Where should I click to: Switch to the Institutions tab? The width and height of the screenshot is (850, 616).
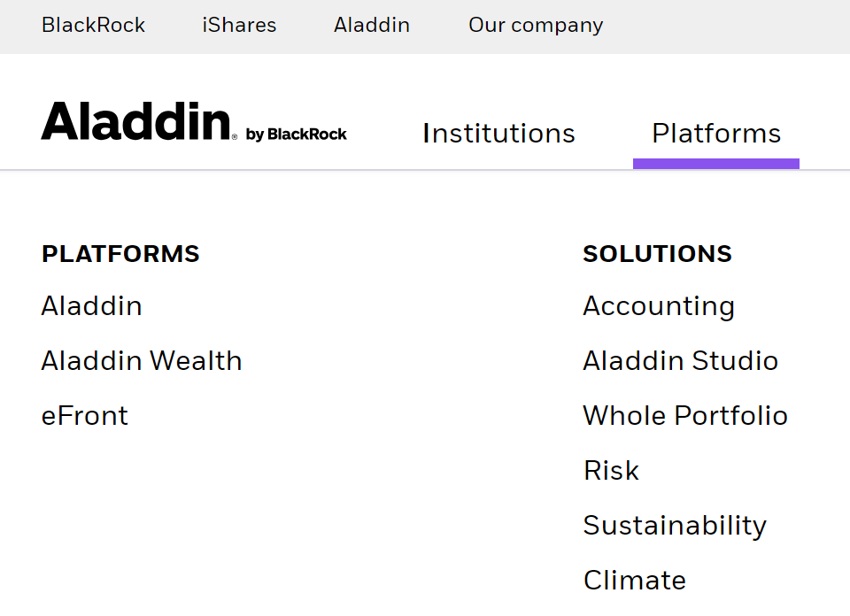click(x=498, y=133)
